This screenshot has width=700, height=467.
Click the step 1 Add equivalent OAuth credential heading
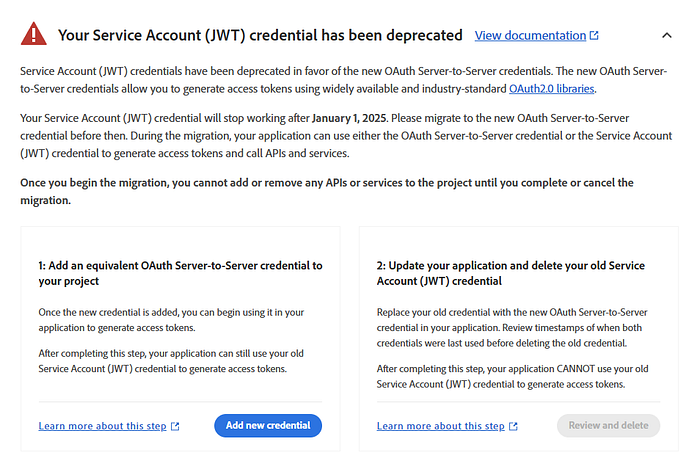[180, 273]
